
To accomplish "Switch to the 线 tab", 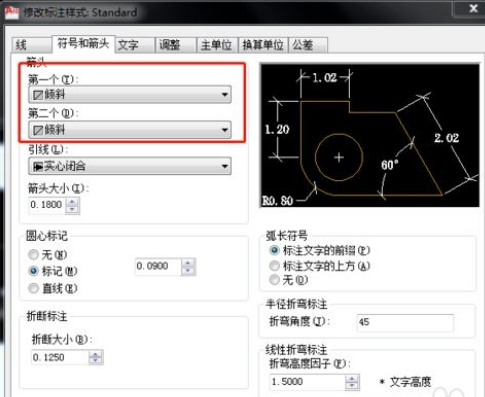I will [32, 45].
